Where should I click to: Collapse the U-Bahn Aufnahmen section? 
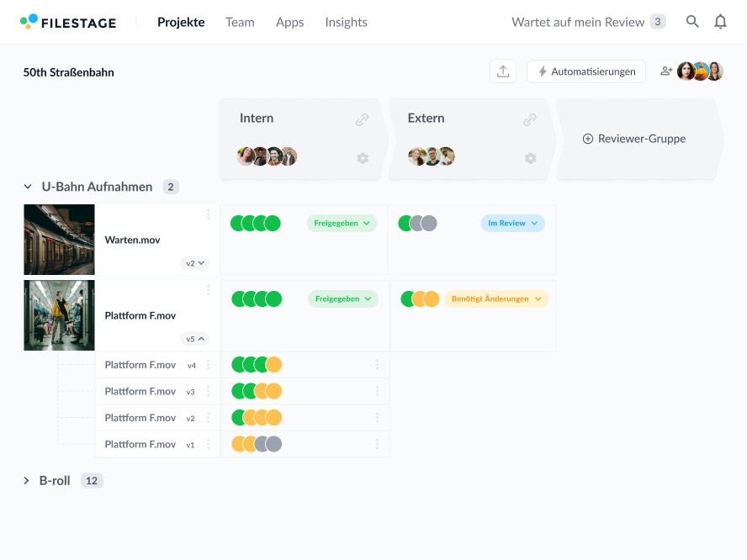(x=28, y=187)
